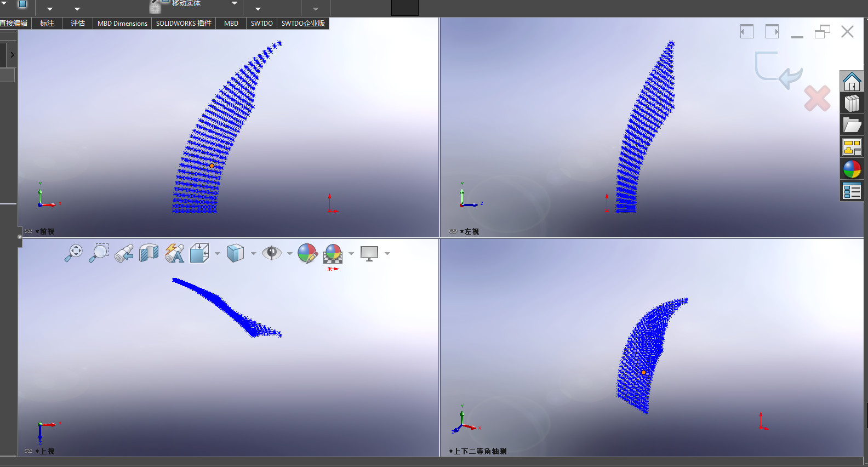Open SOLIDWORKS Resources home icon
The height and width of the screenshot is (467, 868).
point(852,82)
